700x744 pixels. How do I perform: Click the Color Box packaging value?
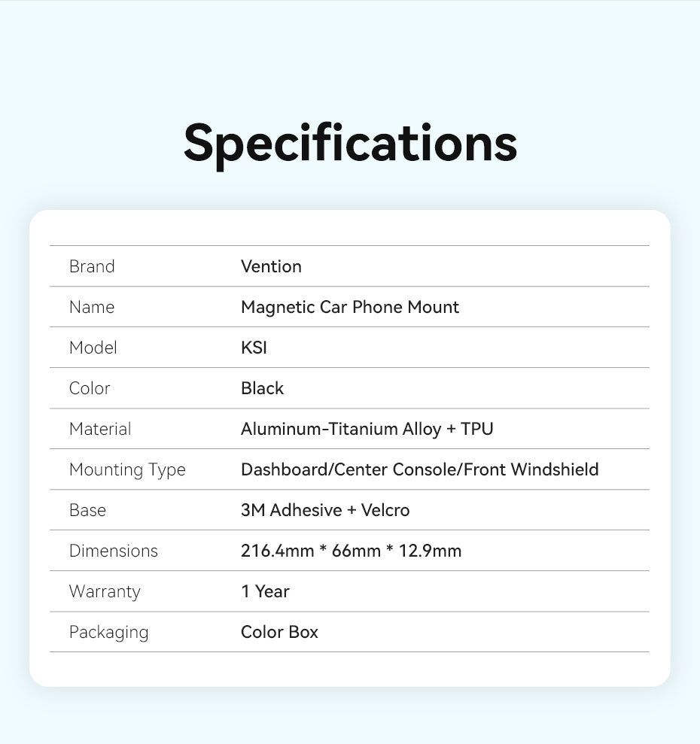(x=279, y=632)
